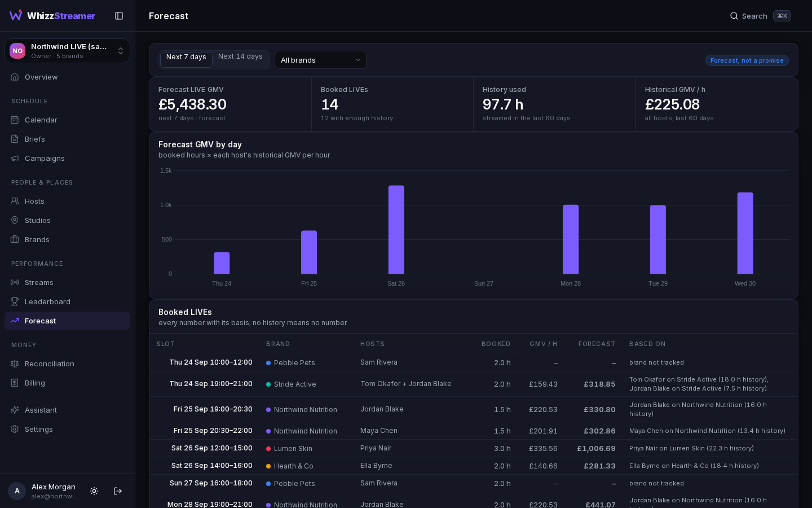Click the Hearth & Co orange brand dot

click(x=268, y=466)
